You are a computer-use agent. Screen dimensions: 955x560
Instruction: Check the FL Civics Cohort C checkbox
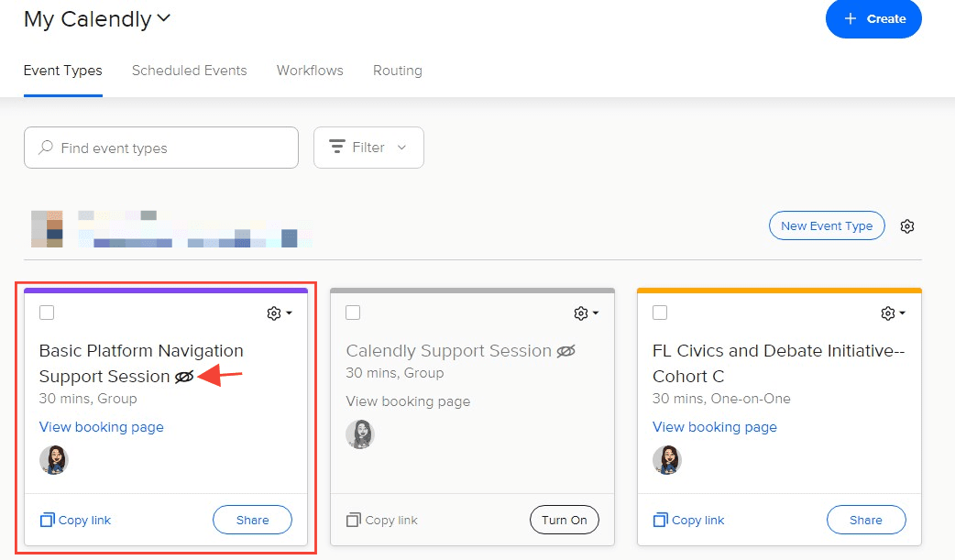coord(660,313)
